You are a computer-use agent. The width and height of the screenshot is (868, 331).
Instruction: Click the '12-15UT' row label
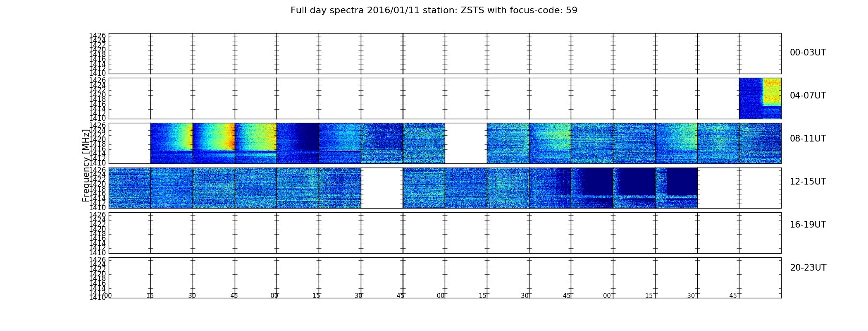tap(808, 182)
